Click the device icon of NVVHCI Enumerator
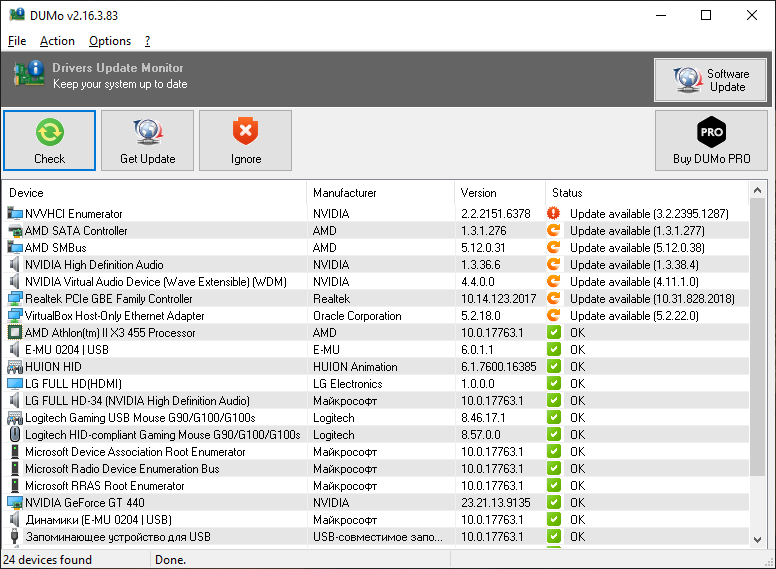Image resolution: width=776 pixels, height=569 pixels. click(x=15, y=214)
